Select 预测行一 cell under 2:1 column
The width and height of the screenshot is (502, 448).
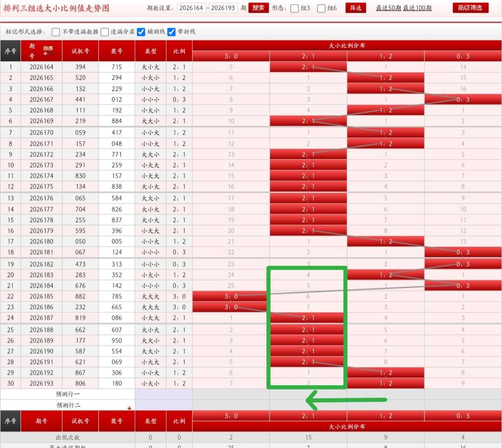click(308, 394)
